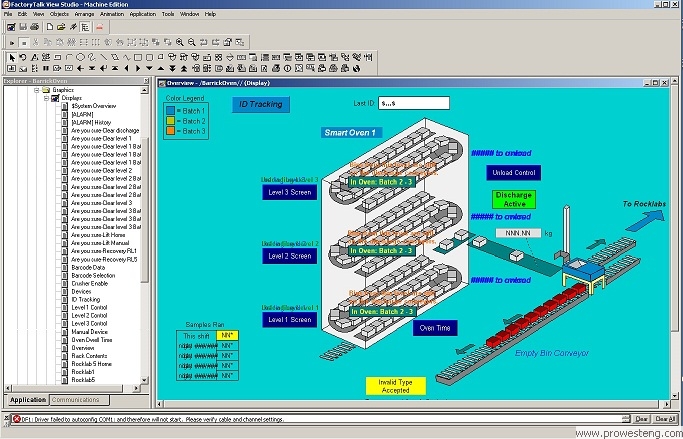Select the Ellipse drawing tool
Screen dimensions: 683x439
point(81,57)
